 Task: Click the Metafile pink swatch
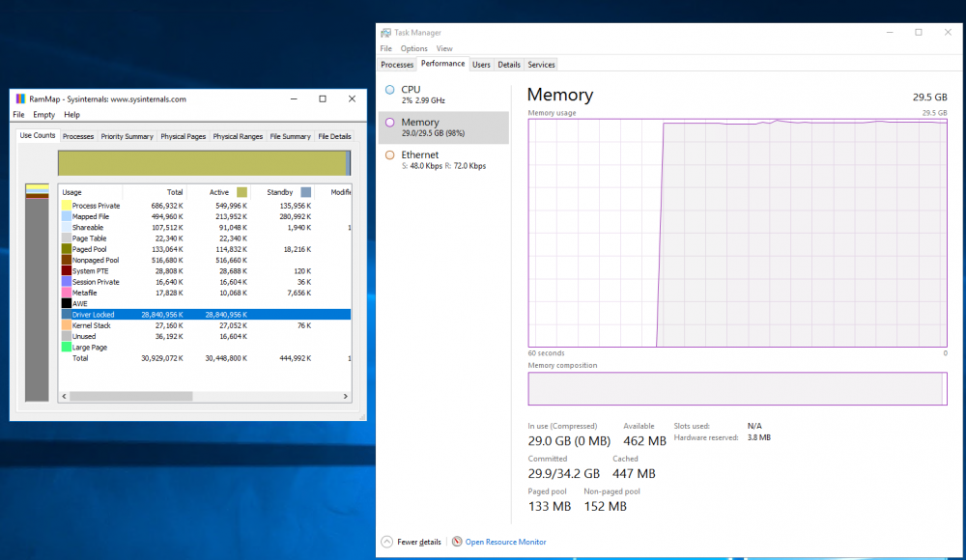pos(66,293)
